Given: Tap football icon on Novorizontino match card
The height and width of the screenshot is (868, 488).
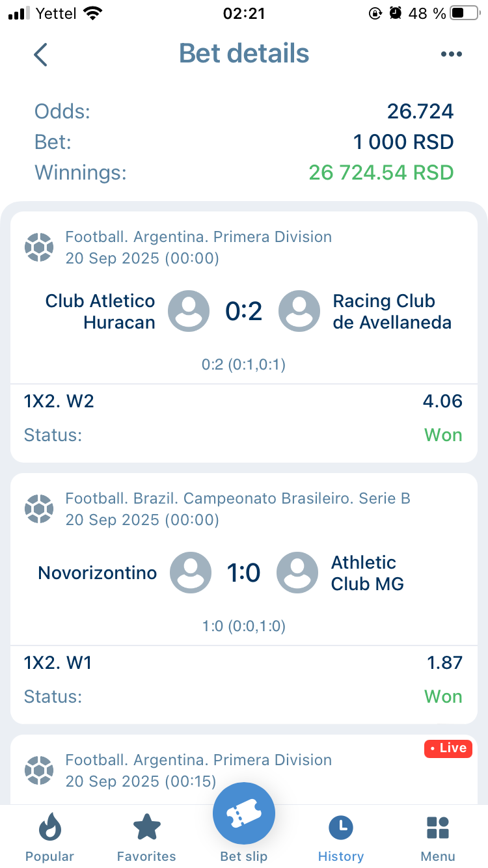Looking at the screenshot, I should click(x=39, y=509).
